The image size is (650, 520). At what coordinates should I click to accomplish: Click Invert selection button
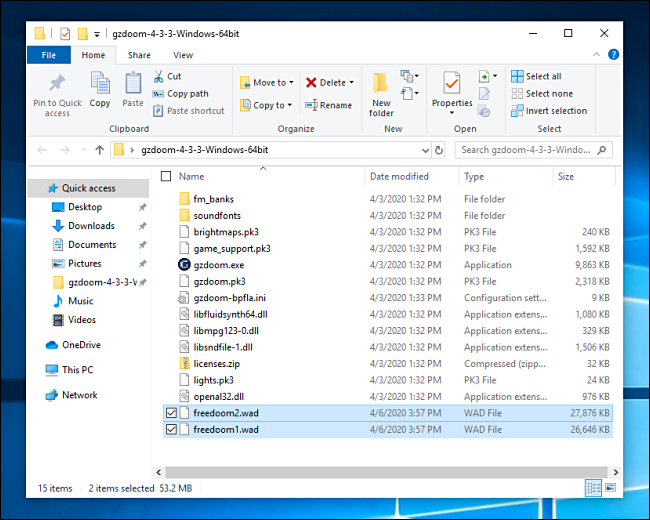549,111
